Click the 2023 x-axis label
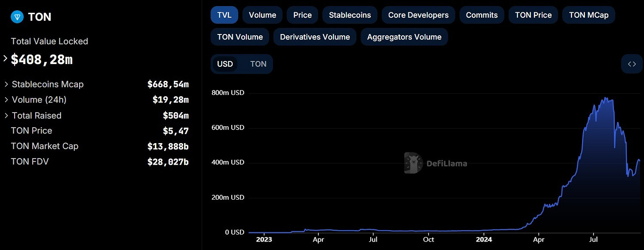Screen dimensions: 644x250 (264, 239)
